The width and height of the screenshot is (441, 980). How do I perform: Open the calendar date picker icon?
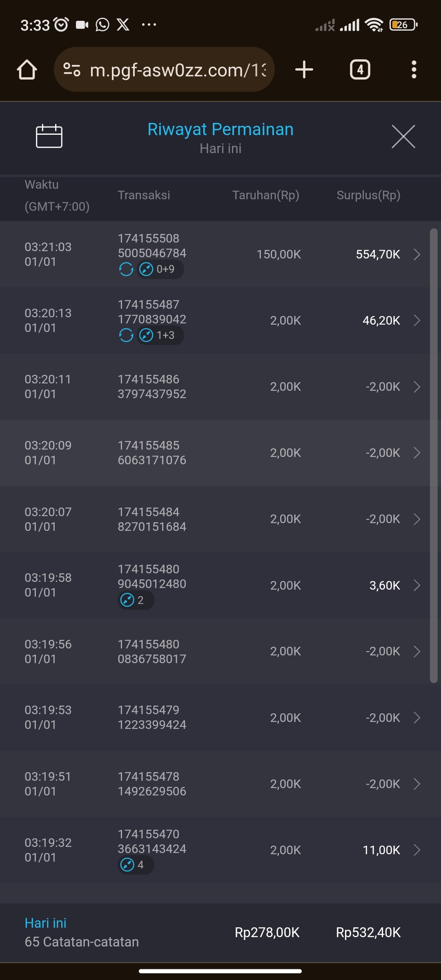coord(49,136)
